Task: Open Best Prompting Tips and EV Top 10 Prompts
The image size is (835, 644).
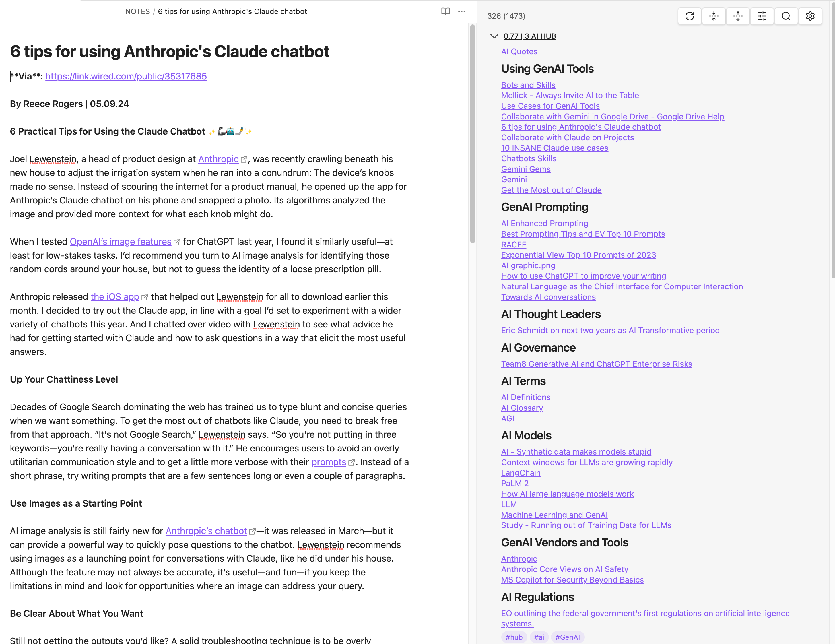Action: tap(583, 234)
